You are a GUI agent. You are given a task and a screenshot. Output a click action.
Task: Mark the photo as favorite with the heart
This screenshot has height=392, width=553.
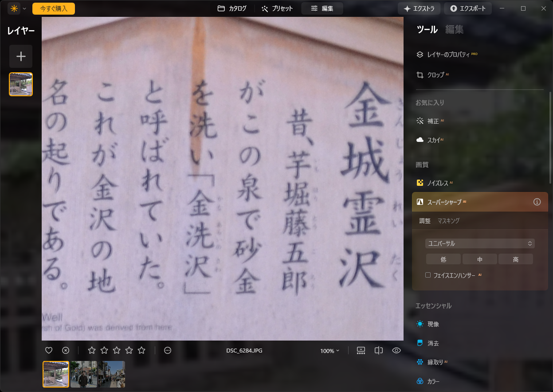(x=49, y=350)
